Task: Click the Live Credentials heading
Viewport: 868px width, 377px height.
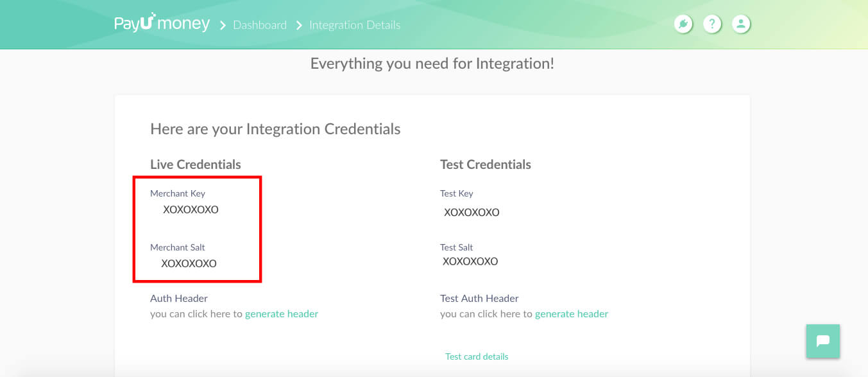Action: click(x=196, y=164)
